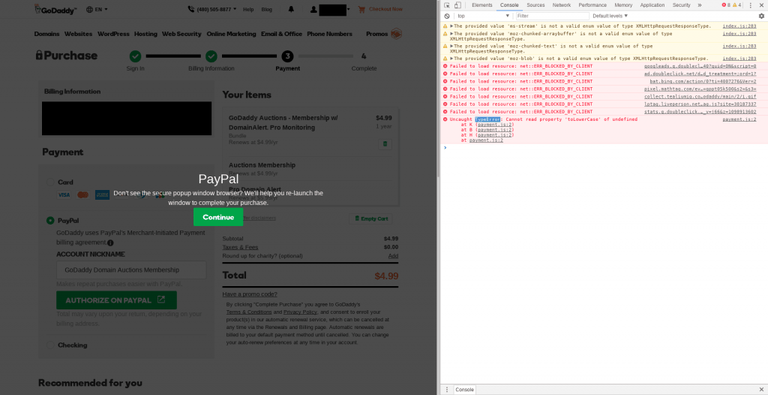Viewport: 768px width, 395px height.
Task: Click the green Continue button in PayPal overlay
Action: click(218, 217)
